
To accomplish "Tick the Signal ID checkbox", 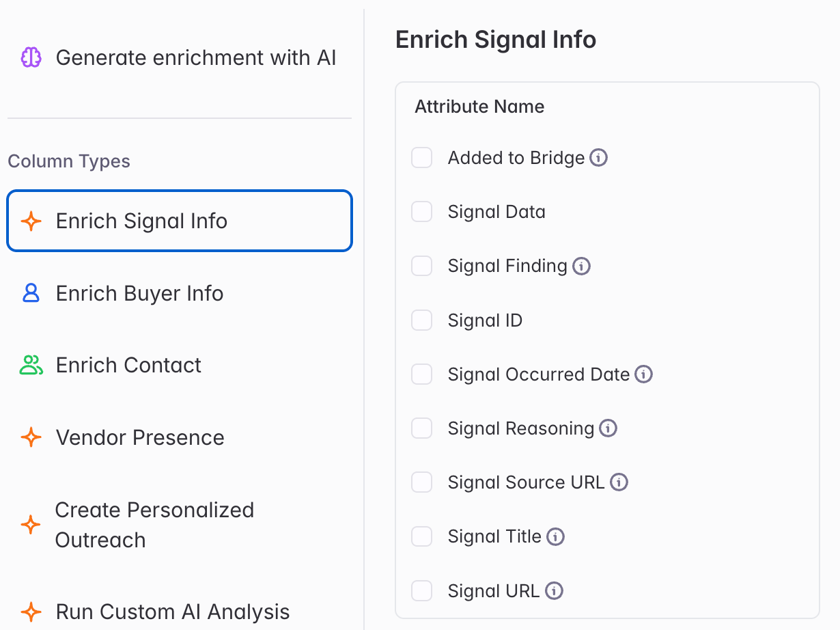I will pos(422,320).
